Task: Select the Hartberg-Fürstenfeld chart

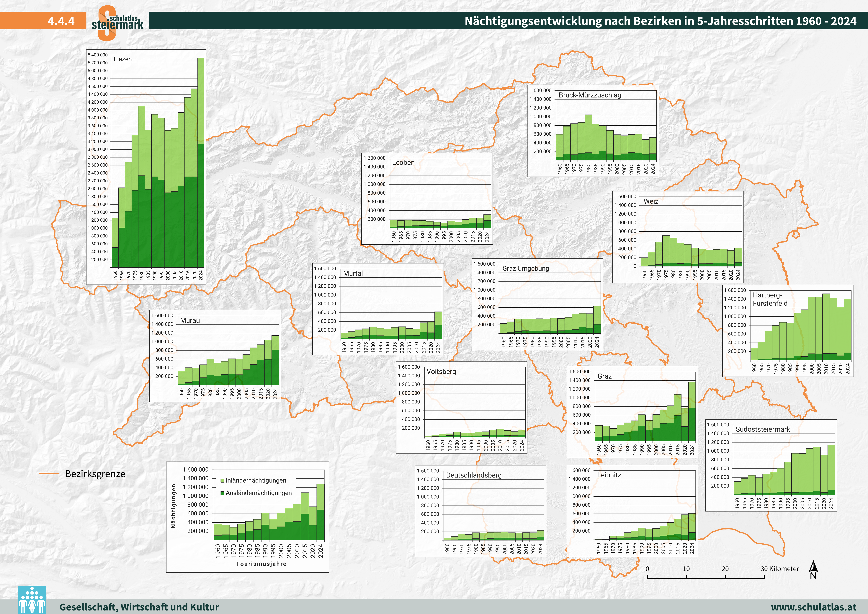Action: 788,331
